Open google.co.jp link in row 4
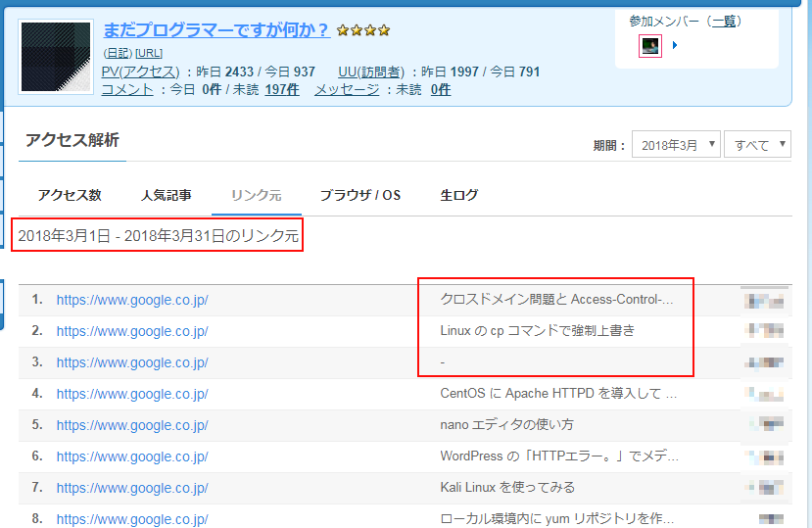This screenshot has width=812, height=528. click(x=132, y=394)
